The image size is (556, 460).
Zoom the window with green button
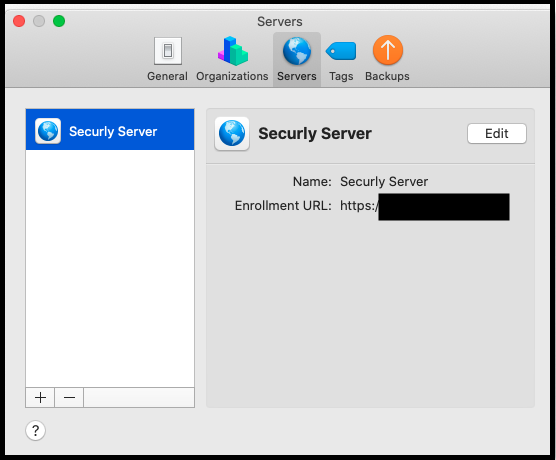tap(59, 21)
